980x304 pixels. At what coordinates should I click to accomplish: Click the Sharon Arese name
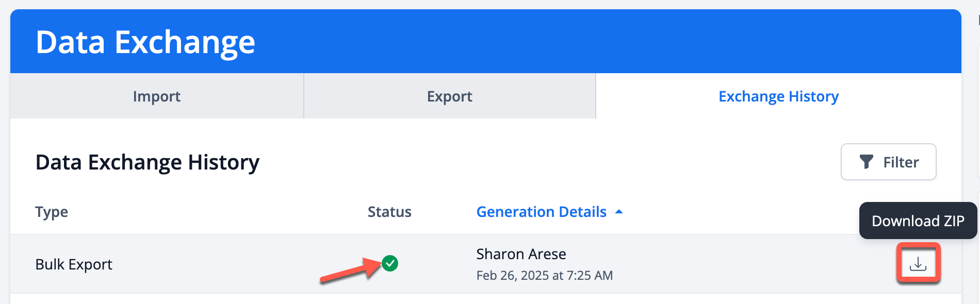tap(521, 254)
